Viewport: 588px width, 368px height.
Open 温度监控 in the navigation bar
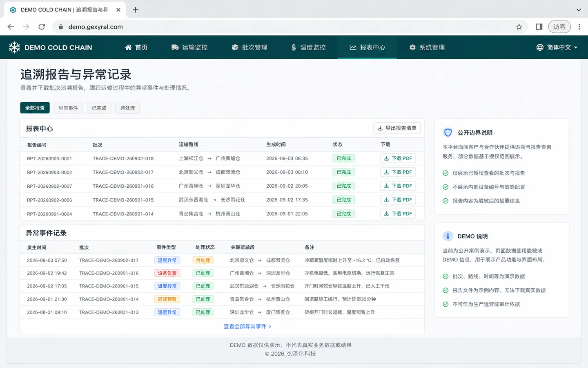308,47
